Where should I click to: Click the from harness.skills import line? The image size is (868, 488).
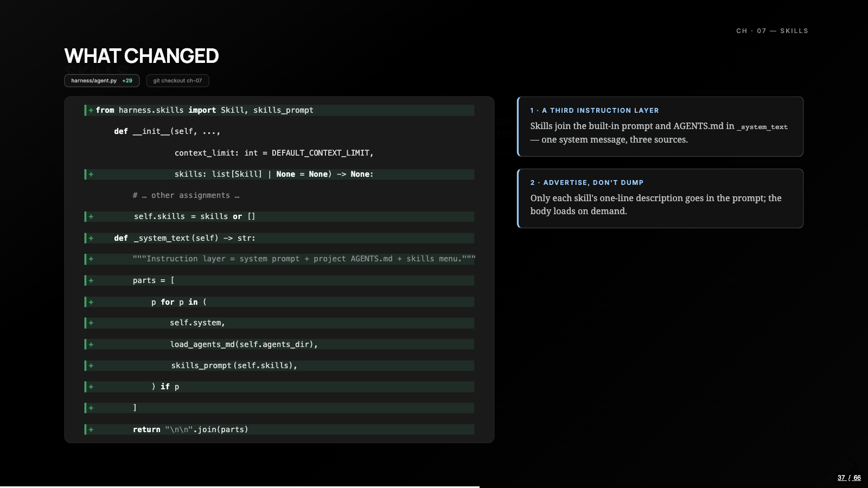click(x=279, y=110)
